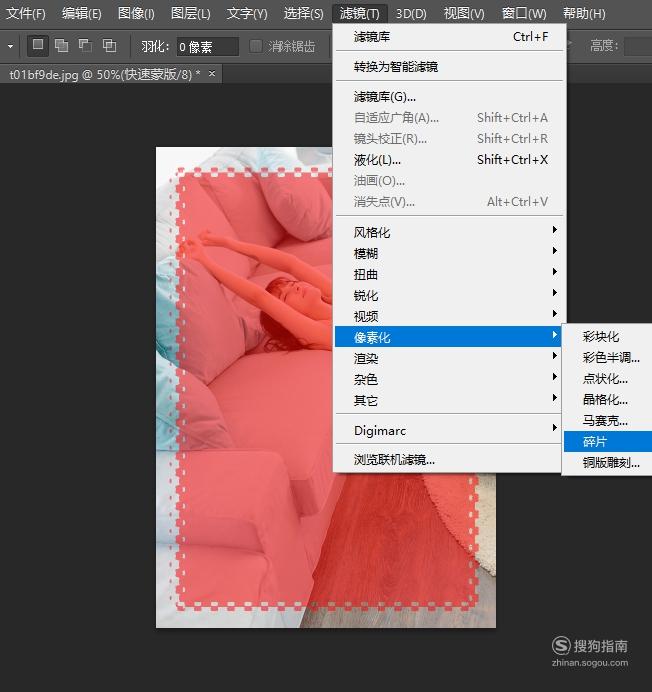Open the 马赛克... filter dialog
652x692 pixels.
click(608, 421)
